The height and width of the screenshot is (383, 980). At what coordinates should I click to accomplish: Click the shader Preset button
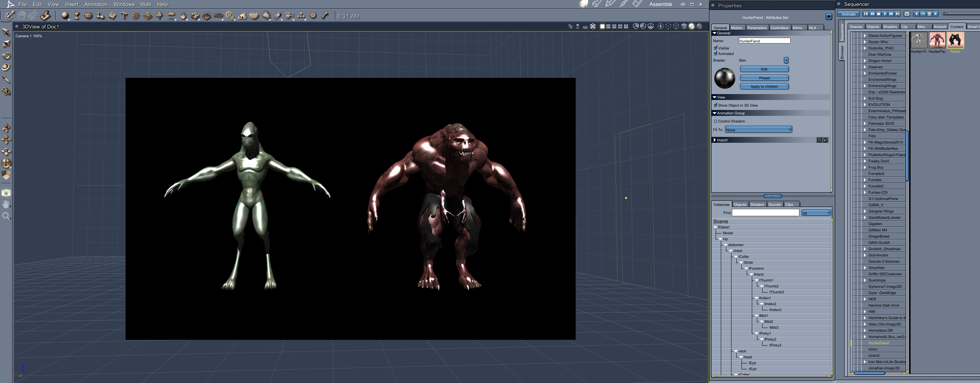click(764, 78)
